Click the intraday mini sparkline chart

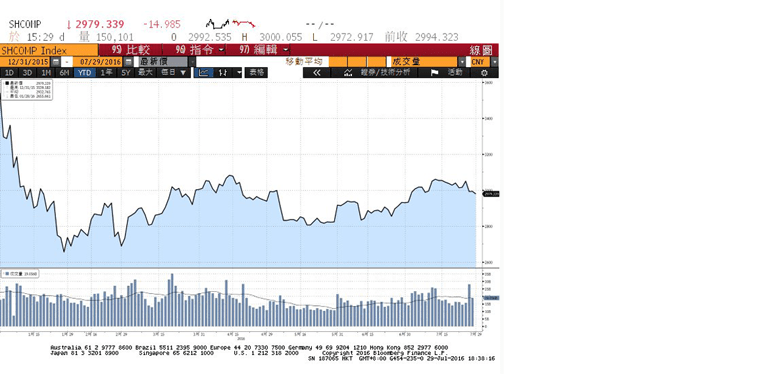pos(231,24)
